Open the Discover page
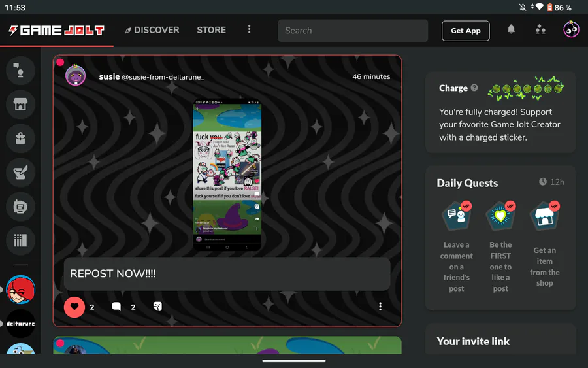Image resolution: width=588 pixels, height=368 pixels. click(x=152, y=30)
